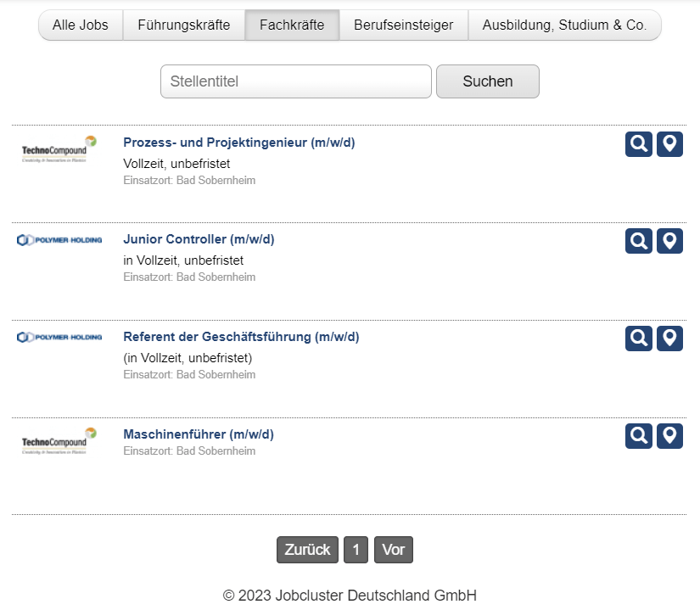Show map pin for Maschinenführer job

pos(669,436)
